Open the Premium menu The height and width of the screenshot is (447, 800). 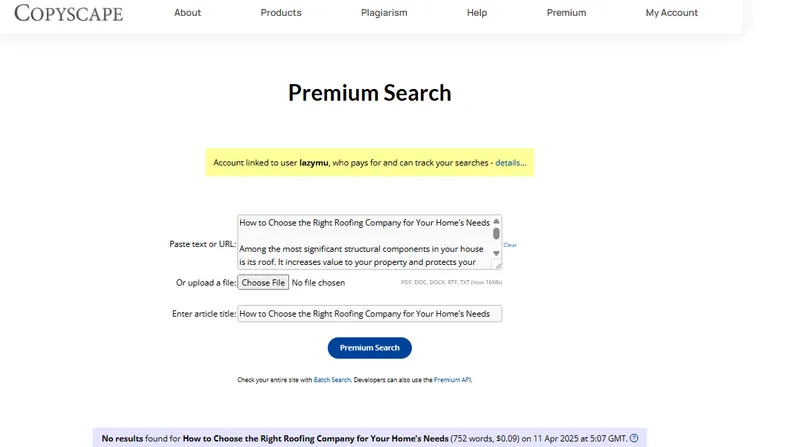point(566,13)
